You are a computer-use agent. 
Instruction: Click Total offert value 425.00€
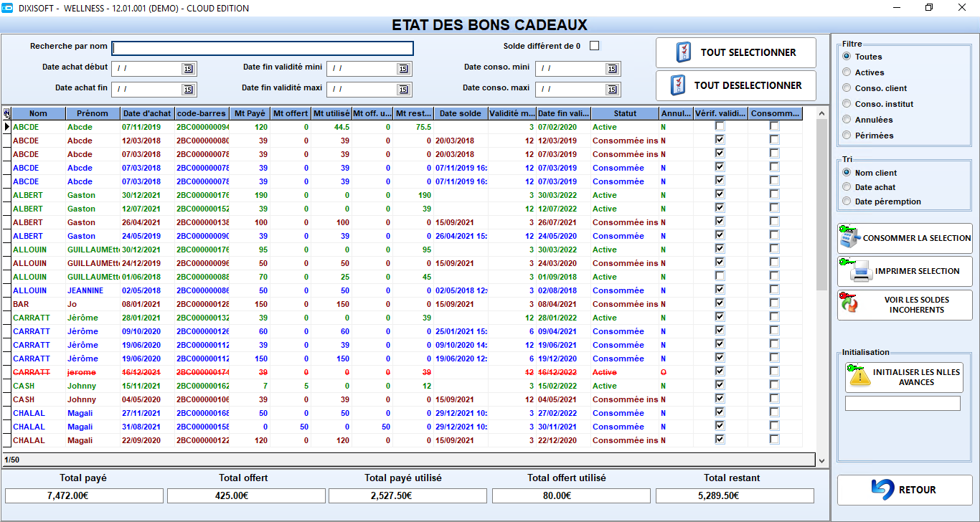tap(246, 496)
